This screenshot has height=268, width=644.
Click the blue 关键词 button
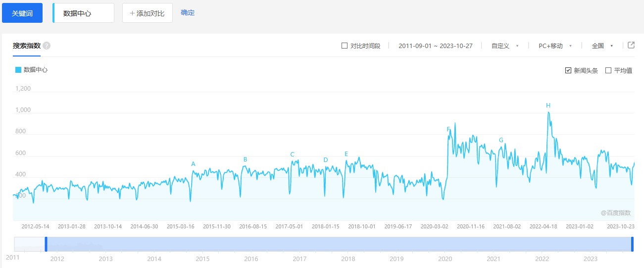[22, 13]
